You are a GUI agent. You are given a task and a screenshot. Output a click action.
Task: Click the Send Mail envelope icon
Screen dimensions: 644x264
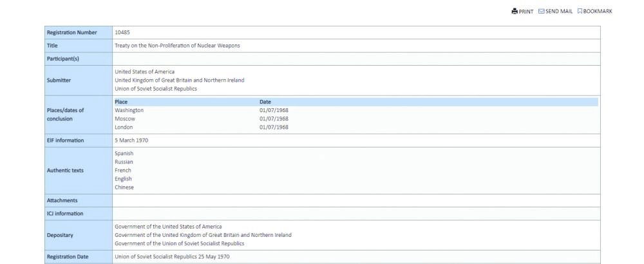pyautogui.click(x=541, y=11)
